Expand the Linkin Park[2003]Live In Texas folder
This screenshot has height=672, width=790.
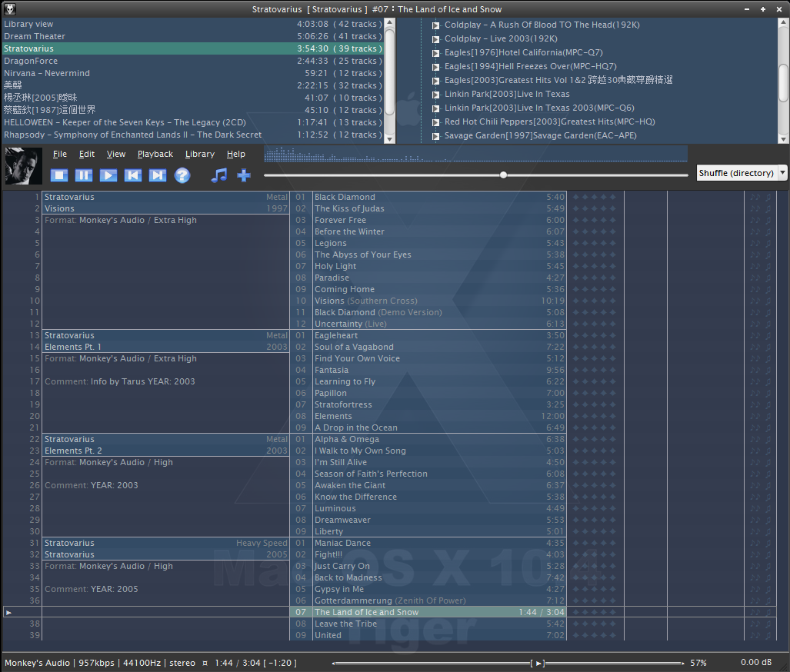tap(436, 95)
